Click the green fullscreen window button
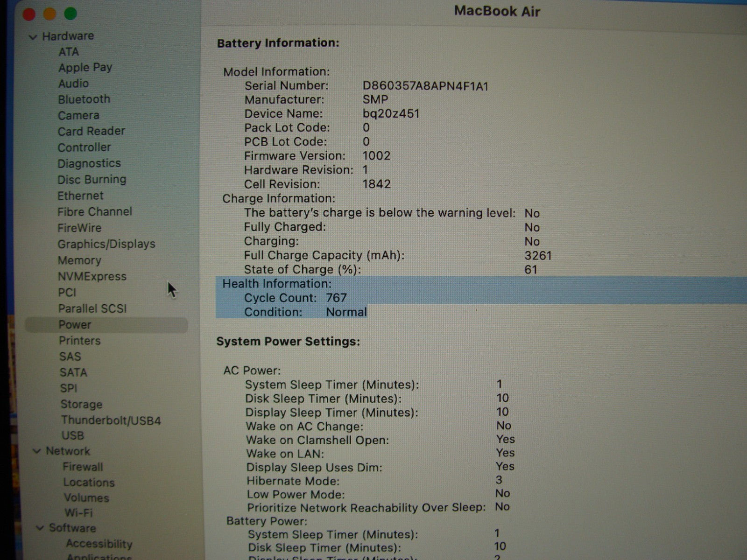 point(70,14)
